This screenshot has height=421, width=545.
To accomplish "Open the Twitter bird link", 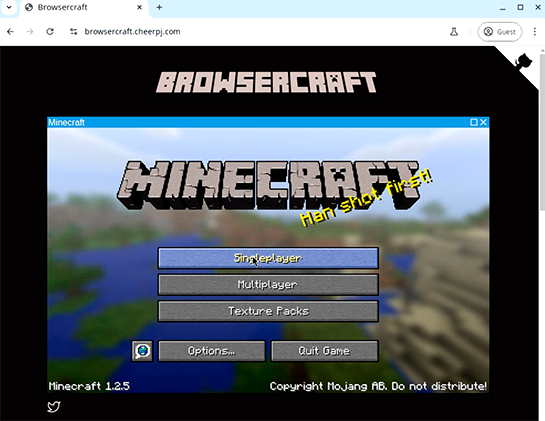I will 54,406.
